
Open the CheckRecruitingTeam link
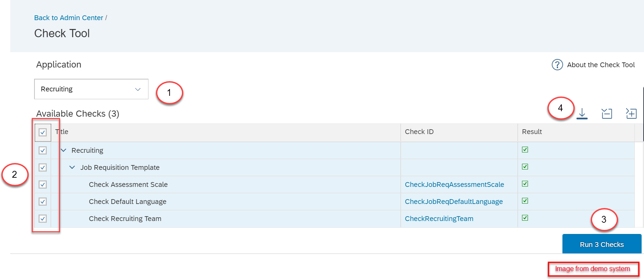pyautogui.click(x=439, y=219)
